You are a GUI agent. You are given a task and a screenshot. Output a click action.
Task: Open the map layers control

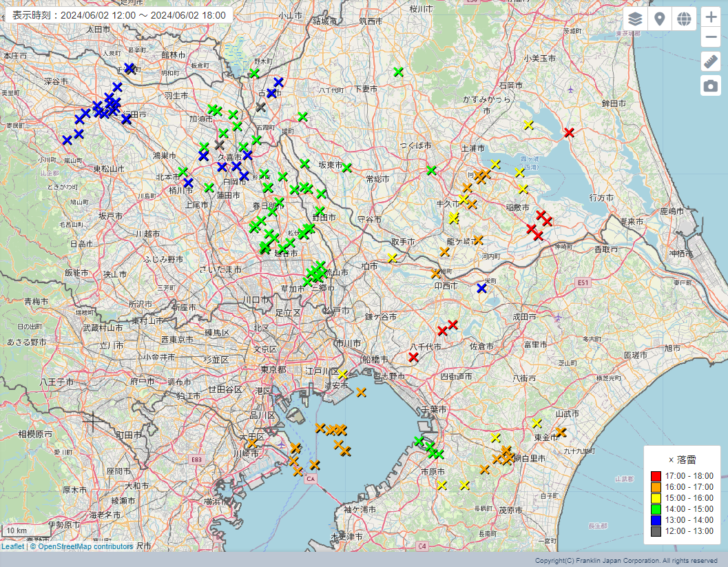pos(635,19)
